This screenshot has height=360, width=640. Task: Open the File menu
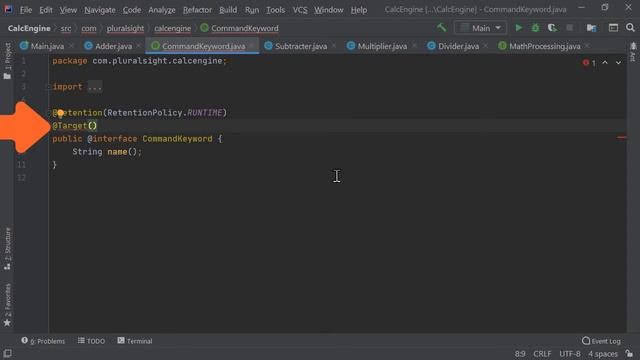pos(26,10)
